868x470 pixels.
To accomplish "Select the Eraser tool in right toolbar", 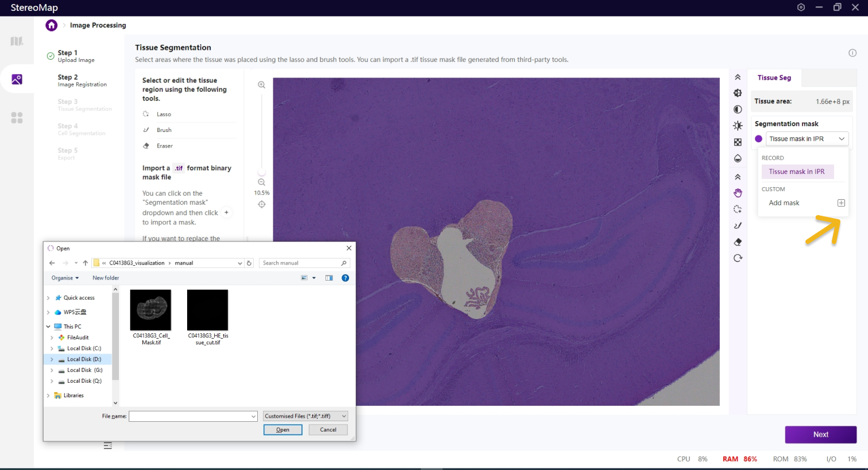I will (738, 242).
